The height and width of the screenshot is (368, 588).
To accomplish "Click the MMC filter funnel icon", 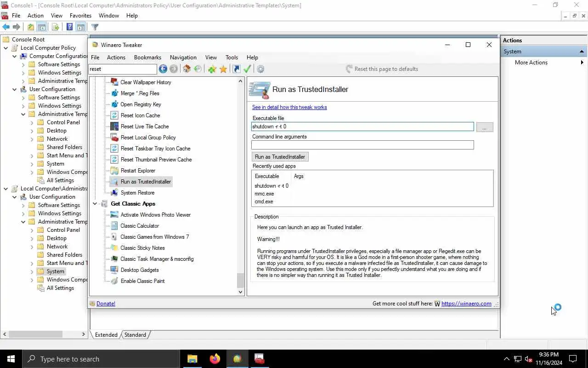I will click(95, 27).
